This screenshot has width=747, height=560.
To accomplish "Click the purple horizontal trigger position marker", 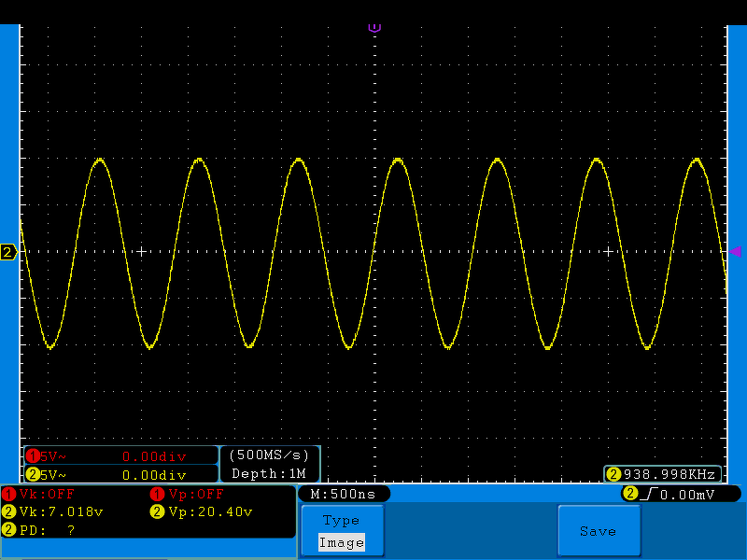I will (x=374, y=28).
